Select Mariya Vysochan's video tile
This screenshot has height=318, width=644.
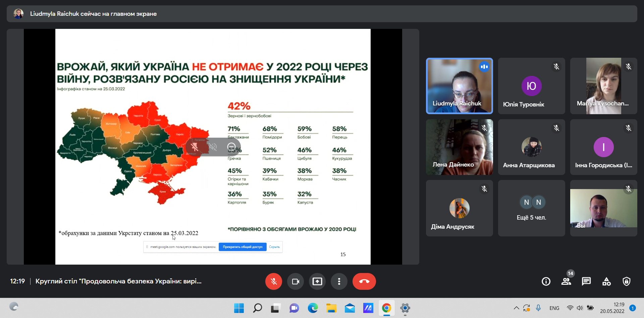(603, 86)
